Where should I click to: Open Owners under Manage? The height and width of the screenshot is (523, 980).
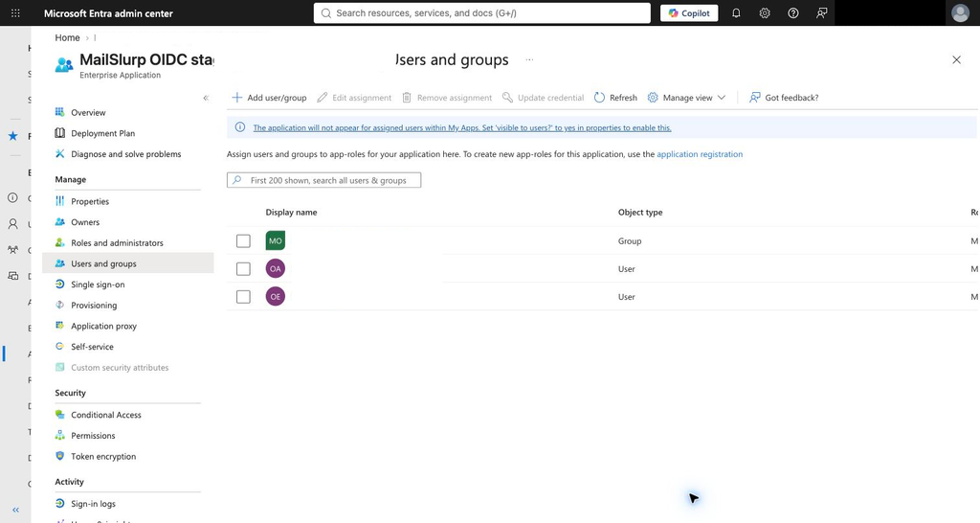85,222
